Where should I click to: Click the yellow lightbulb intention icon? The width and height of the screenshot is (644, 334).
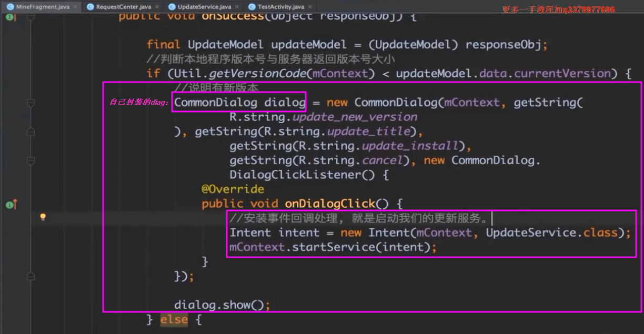[x=43, y=217]
